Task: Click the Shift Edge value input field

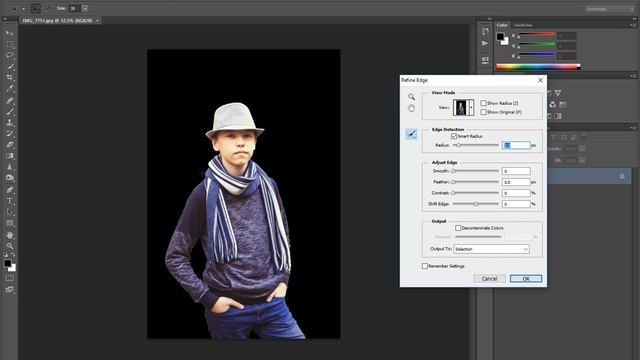Action: [x=516, y=204]
